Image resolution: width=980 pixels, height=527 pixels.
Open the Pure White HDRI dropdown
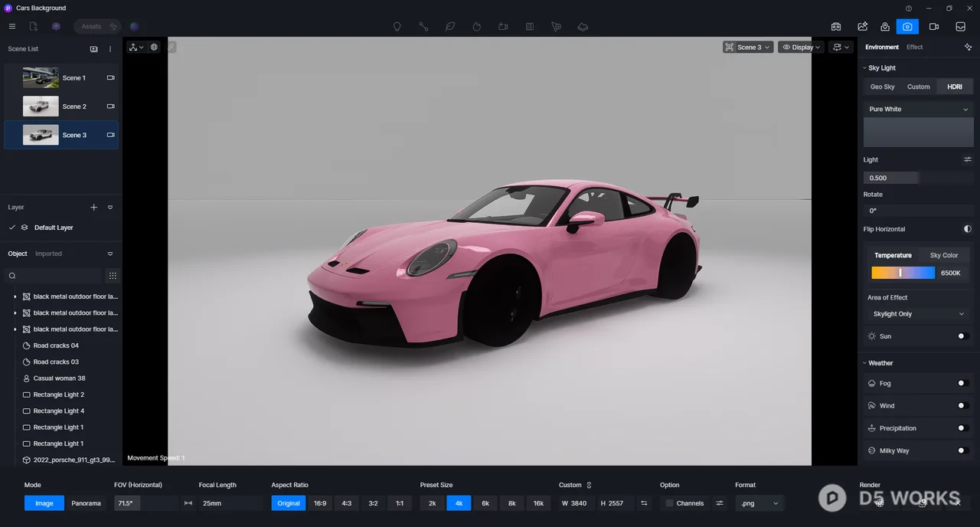(918, 109)
